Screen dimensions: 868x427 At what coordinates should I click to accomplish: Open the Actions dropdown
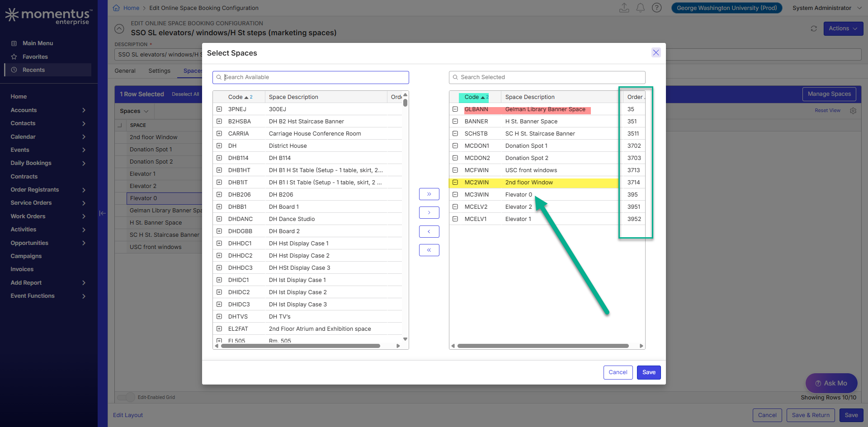pyautogui.click(x=843, y=28)
